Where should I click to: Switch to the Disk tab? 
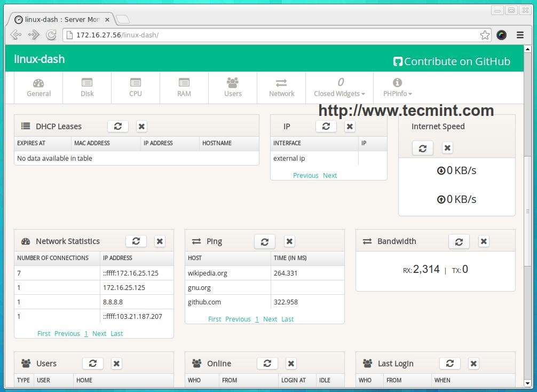tap(87, 88)
